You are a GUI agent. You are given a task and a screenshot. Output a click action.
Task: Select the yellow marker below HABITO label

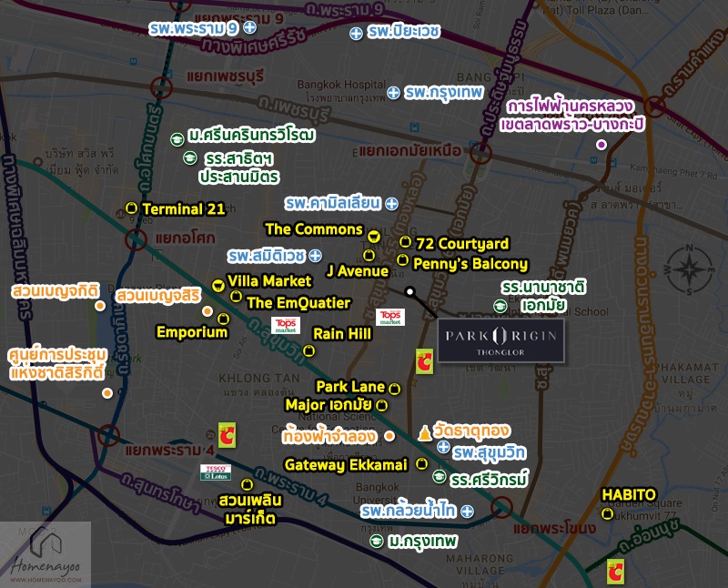coord(607,514)
